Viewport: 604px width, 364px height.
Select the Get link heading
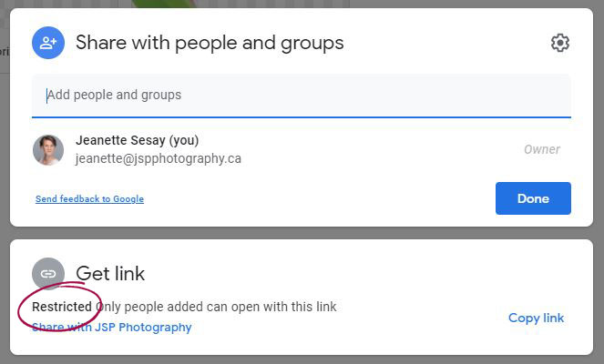110,274
